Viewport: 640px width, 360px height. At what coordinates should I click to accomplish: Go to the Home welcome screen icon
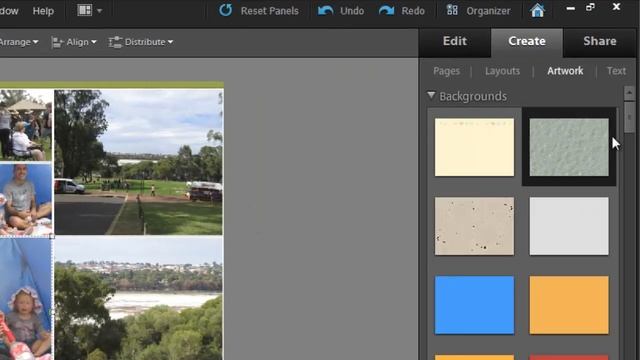[537, 10]
